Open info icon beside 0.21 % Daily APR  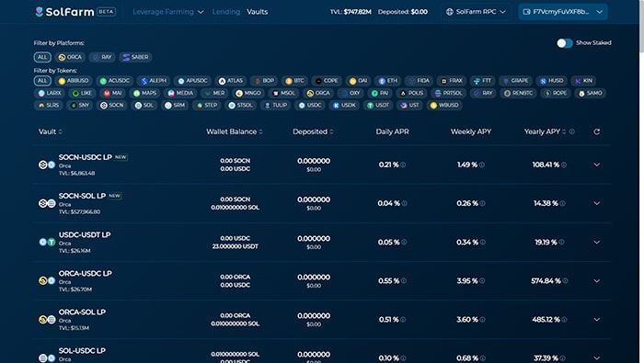pos(403,164)
